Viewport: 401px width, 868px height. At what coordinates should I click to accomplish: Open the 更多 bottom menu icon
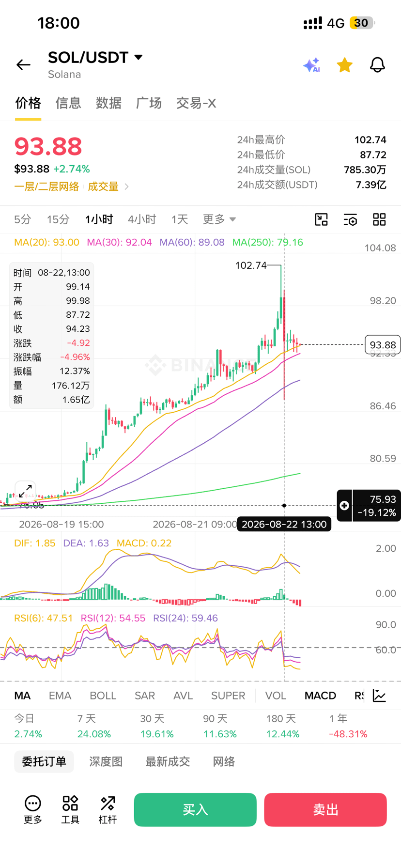(x=33, y=809)
